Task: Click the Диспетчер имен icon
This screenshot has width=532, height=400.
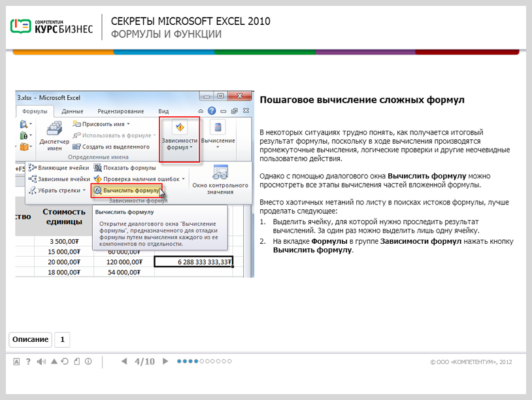Action: (x=54, y=129)
